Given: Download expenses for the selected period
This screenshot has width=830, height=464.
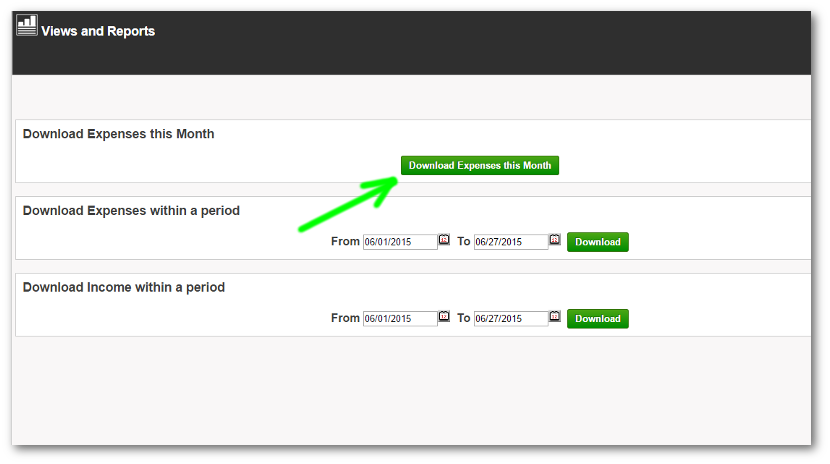Looking at the screenshot, I should coord(598,242).
